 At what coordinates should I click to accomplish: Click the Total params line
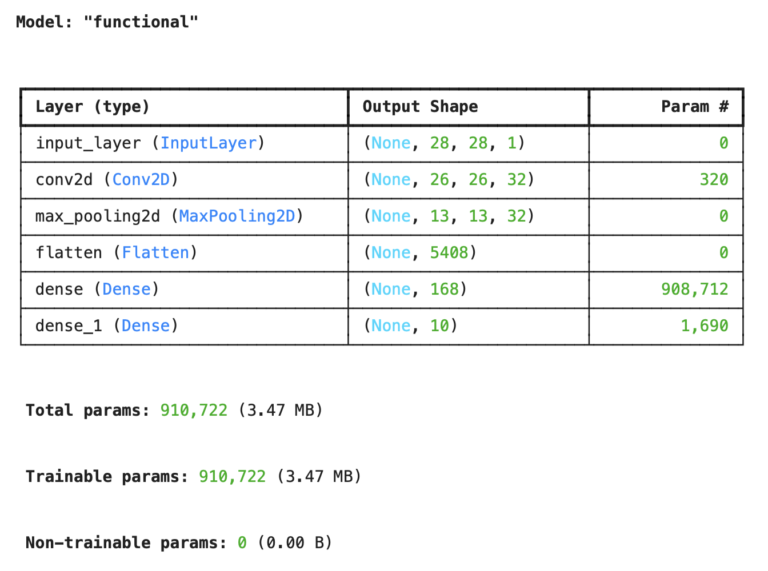tap(174, 410)
